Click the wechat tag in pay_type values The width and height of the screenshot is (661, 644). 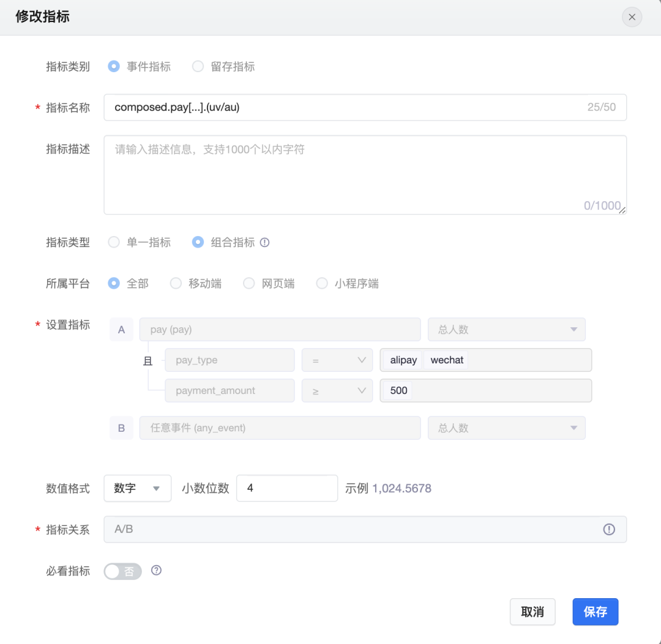click(447, 360)
